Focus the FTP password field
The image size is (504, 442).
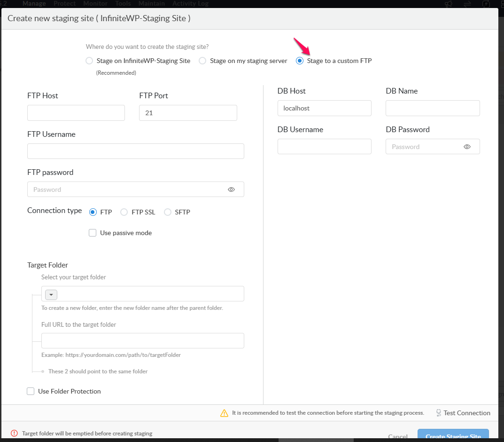coord(136,189)
